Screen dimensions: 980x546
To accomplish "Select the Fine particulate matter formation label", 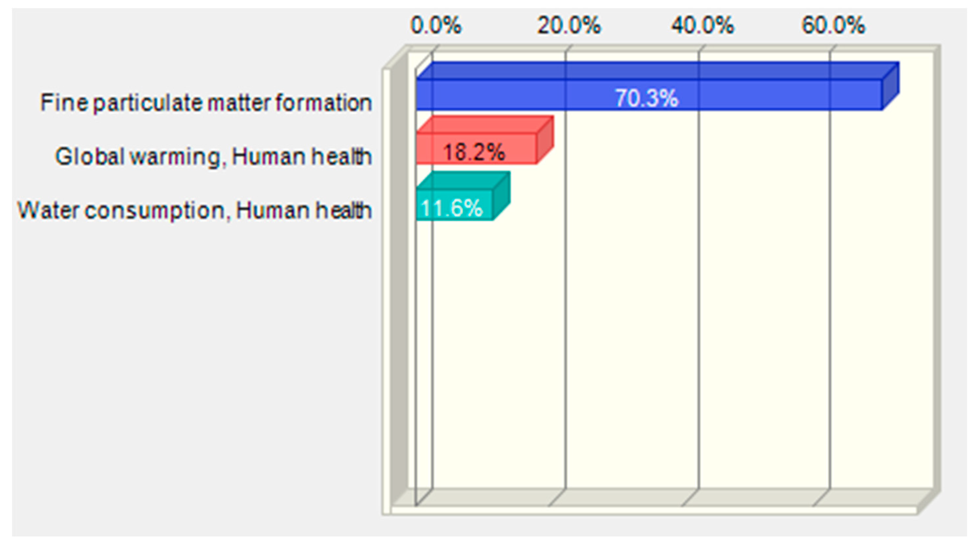I will pyautogui.click(x=206, y=103).
